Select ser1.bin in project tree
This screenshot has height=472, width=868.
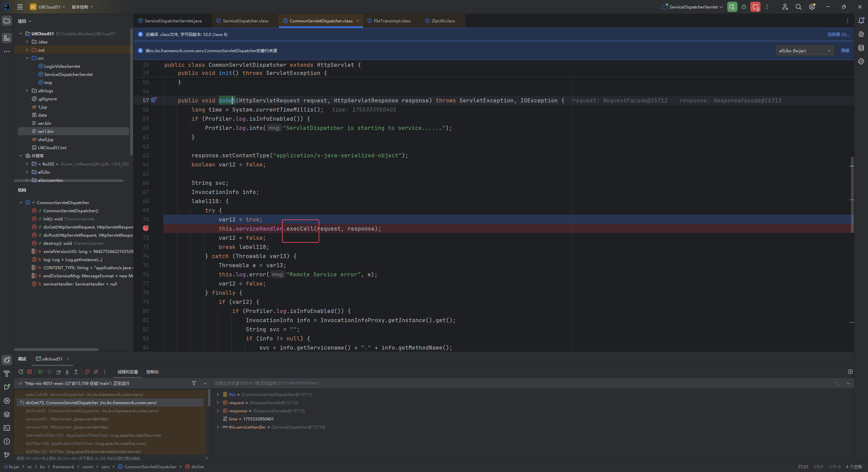coord(73,131)
